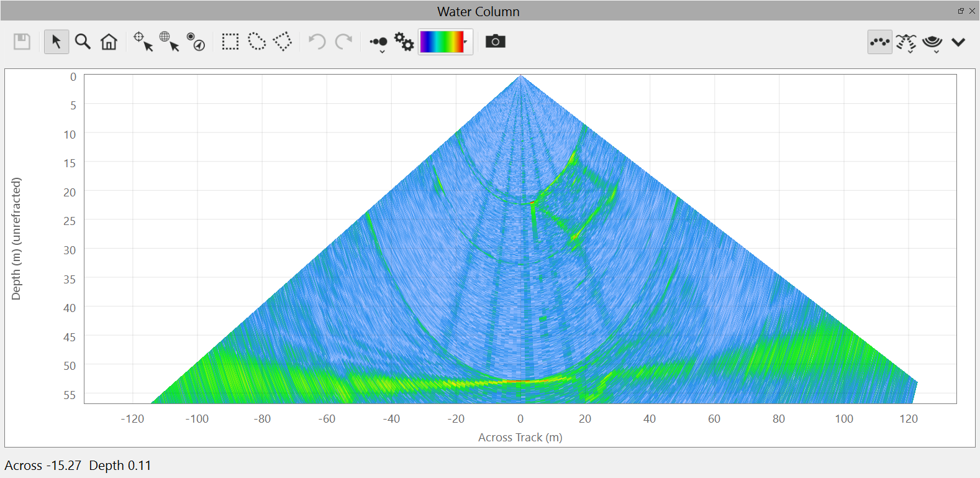980x478 pixels.
Task: Select the crosshair target pick tool
Action: click(x=143, y=42)
